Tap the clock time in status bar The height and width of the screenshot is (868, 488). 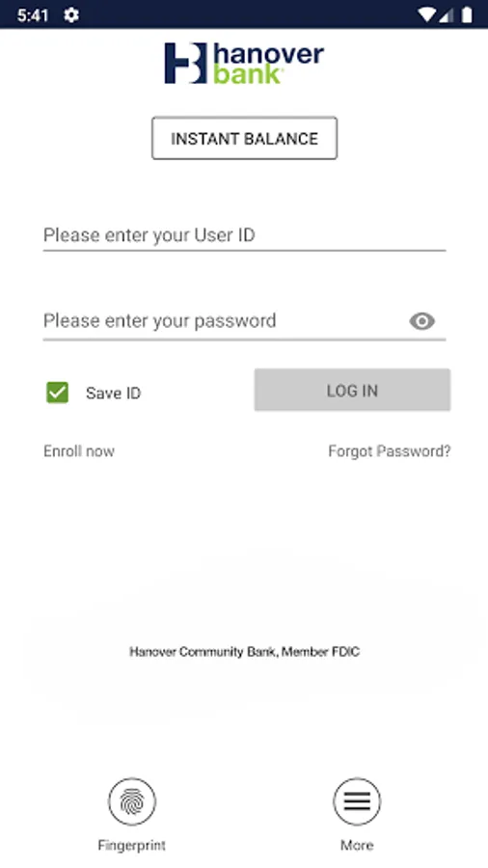pyautogui.click(x=33, y=14)
